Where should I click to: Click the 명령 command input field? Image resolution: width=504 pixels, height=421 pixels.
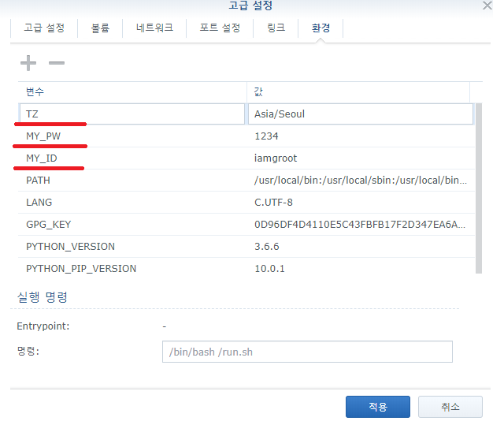pyautogui.click(x=307, y=352)
